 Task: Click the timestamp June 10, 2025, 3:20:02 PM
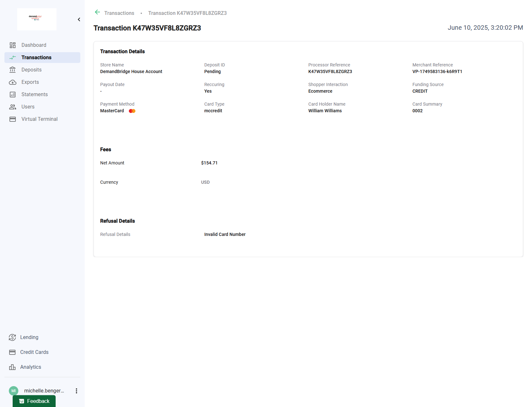pyautogui.click(x=485, y=28)
